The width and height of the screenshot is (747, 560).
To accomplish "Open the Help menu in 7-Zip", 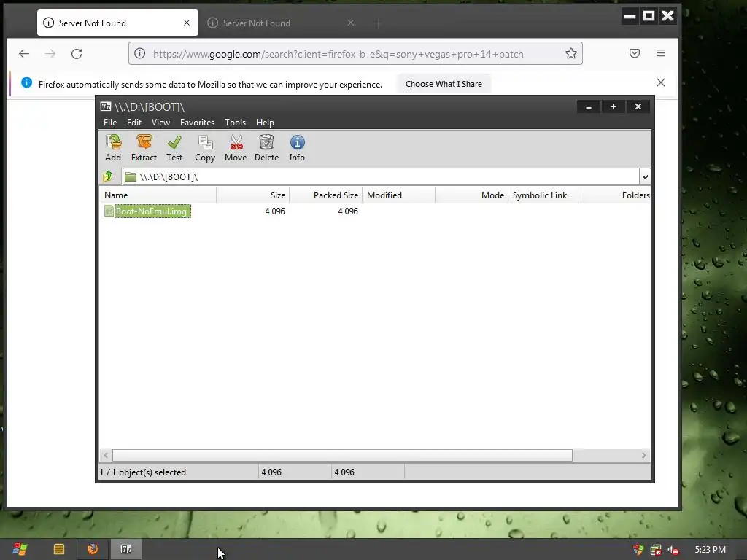I will point(265,122).
